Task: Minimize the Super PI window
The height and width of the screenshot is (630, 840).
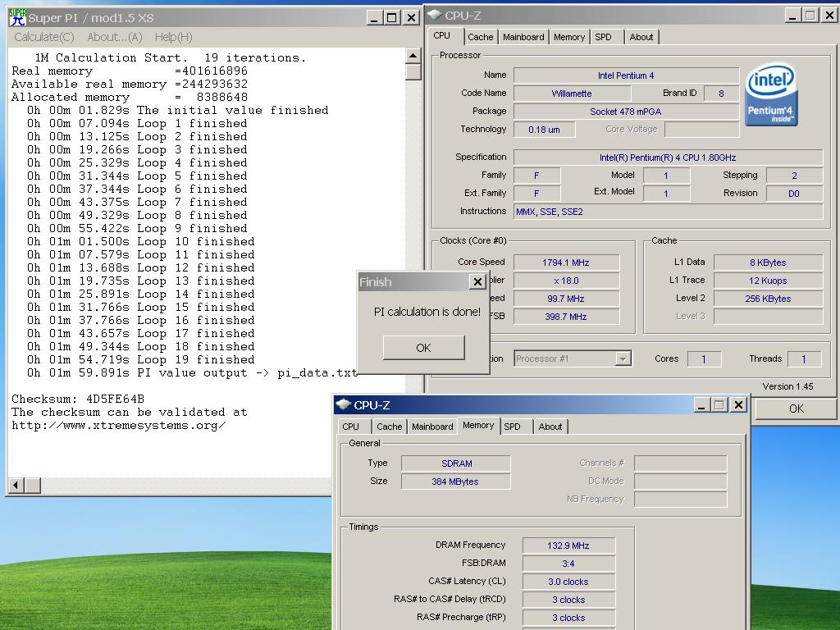Action: (x=374, y=18)
